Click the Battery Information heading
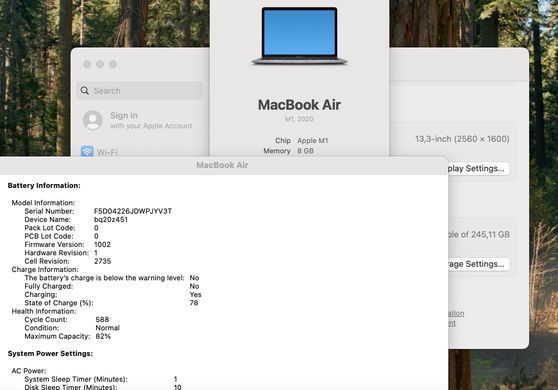This screenshot has width=558, height=390. click(44, 185)
